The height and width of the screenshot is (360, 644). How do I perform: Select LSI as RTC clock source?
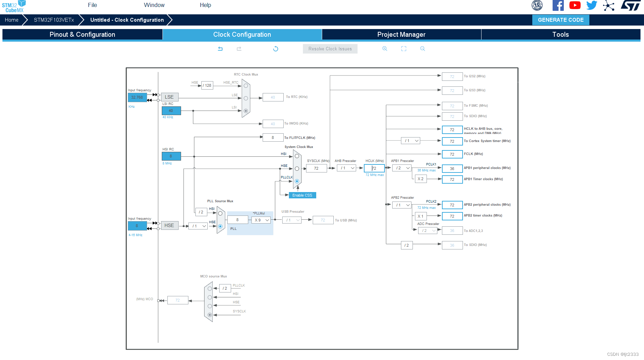(246, 111)
